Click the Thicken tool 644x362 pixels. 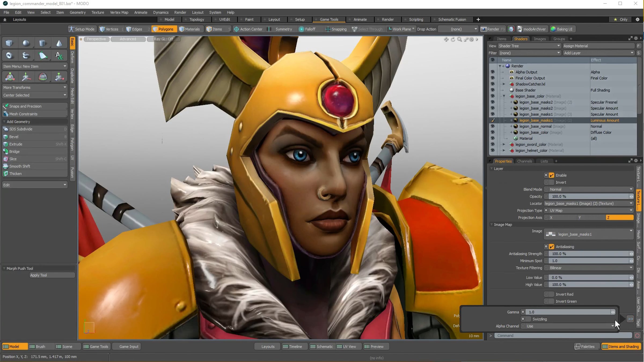[35, 173]
